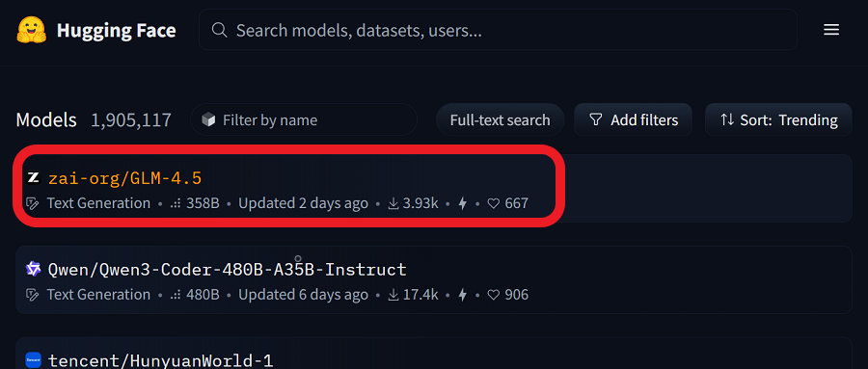Click Text Generation tag icon on GLM-4.5
This screenshot has width=868, height=369.
[x=33, y=203]
